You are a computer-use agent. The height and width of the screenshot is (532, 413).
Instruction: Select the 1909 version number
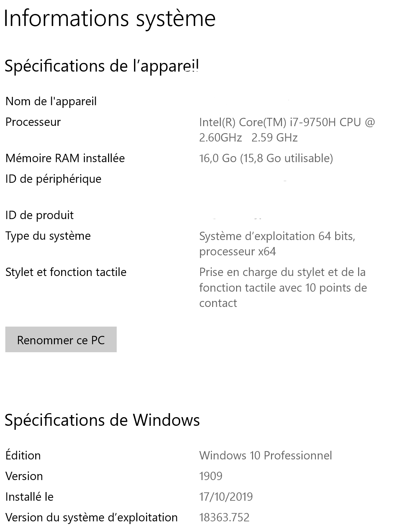point(211,476)
